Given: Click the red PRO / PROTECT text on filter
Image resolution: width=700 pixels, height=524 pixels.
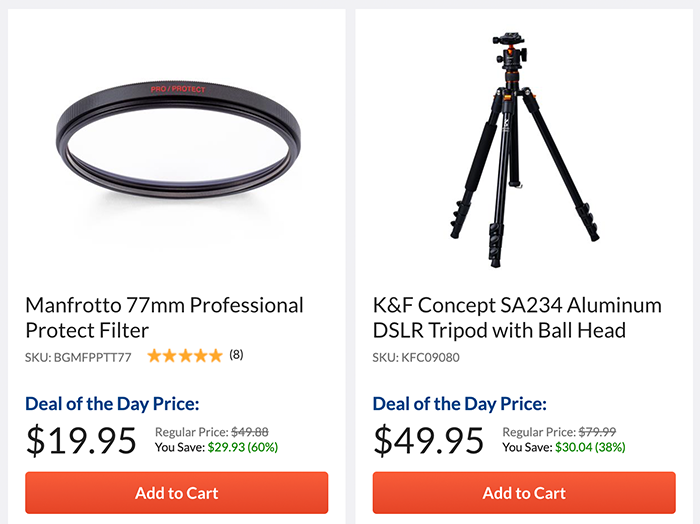Looking at the screenshot, I should [x=178, y=89].
